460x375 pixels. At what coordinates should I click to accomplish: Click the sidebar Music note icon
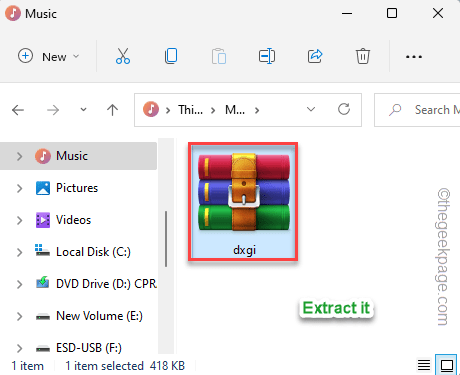pyautogui.click(x=43, y=156)
